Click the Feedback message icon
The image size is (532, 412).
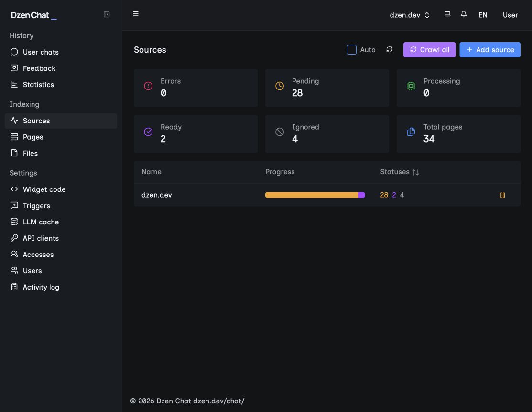[14, 68]
